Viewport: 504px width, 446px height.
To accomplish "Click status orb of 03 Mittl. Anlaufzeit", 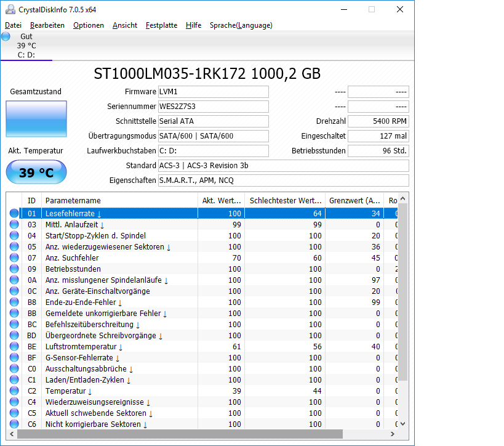I will coord(14,224).
